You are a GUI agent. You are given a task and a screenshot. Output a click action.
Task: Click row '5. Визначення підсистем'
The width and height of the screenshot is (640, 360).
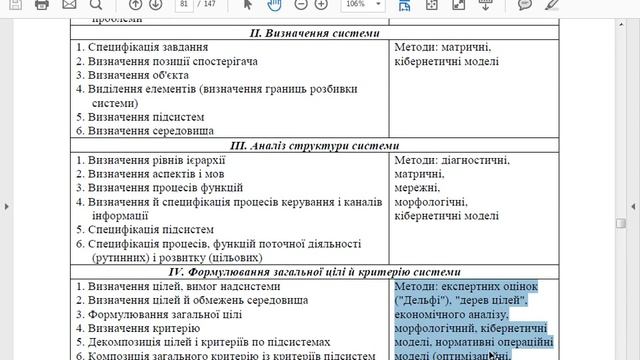pyautogui.click(x=140, y=117)
